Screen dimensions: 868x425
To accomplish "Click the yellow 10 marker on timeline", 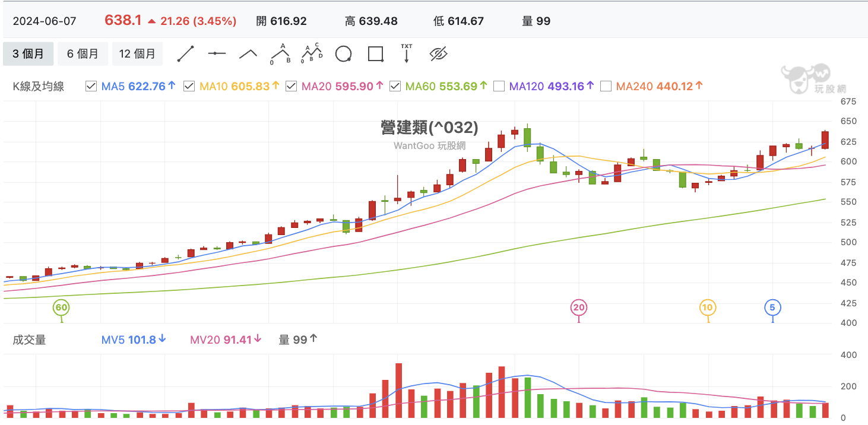I will point(708,307).
